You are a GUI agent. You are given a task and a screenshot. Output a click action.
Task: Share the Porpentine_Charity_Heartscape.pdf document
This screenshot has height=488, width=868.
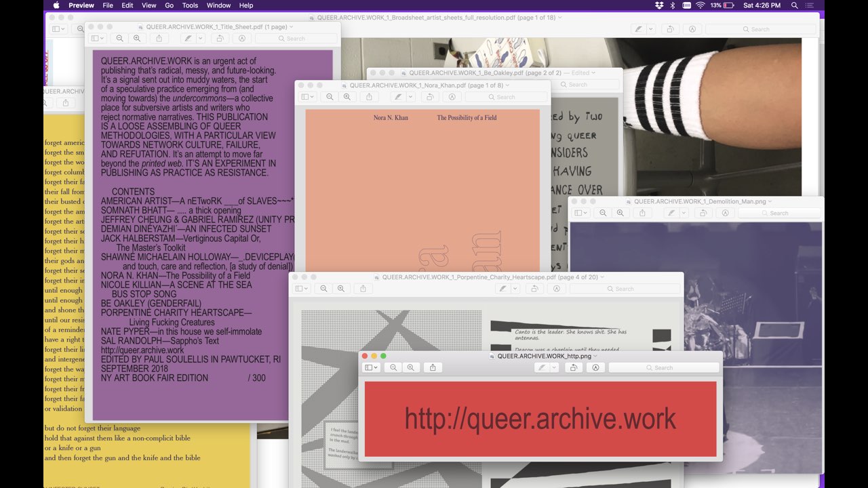coord(363,289)
